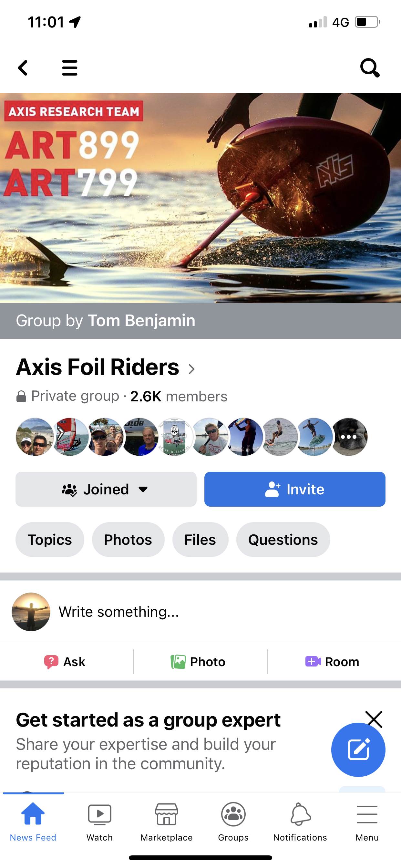Expand Axis Foil Riders group details chevron
Screen dimensions: 401x868
pos(191,369)
